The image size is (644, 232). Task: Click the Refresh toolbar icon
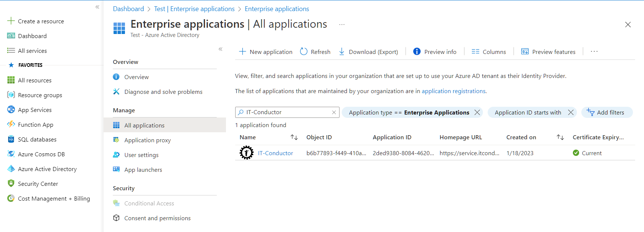pyautogui.click(x=304, y=52)
